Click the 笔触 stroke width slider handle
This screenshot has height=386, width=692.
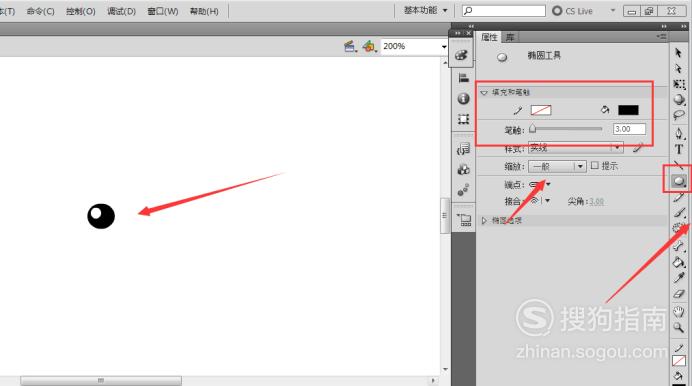tap(532, 128)
